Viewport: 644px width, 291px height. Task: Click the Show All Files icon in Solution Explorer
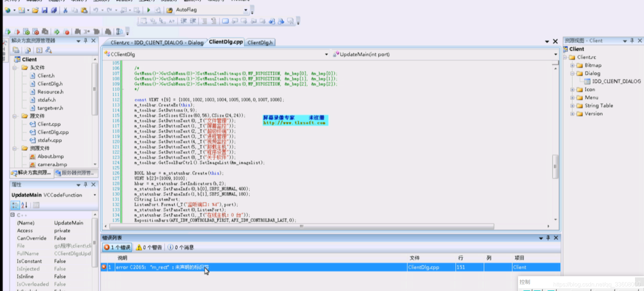pos(28,50)
